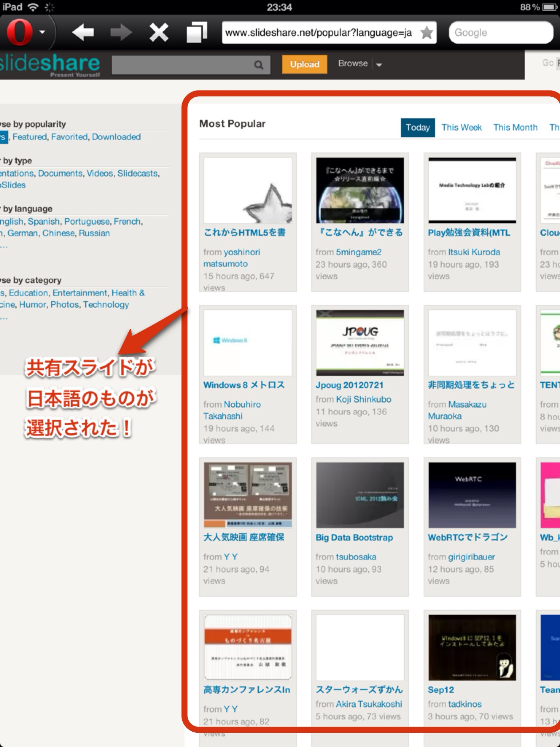Viewport: 560px width, 747px height.
Task: Select the Today tab
Action: (x=418, y=127)
